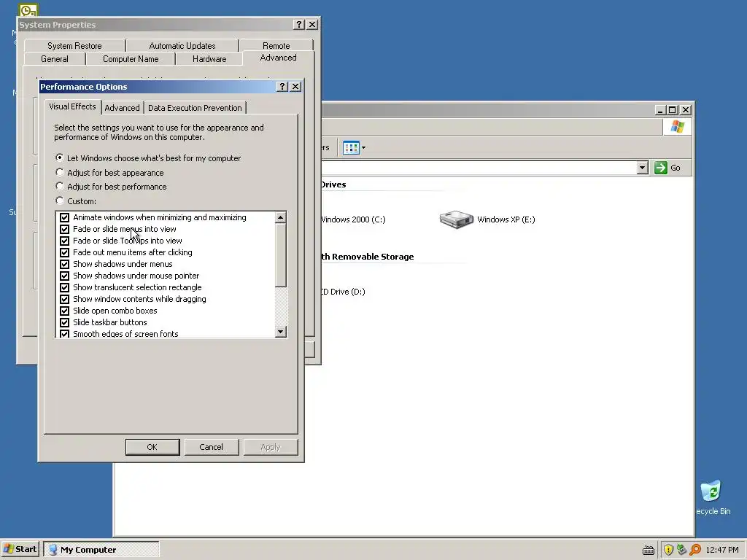Toggle Smooth edges of screen fonts
Image resolution: width=747 pixels, height=560 pixels.
click(64, 334)
